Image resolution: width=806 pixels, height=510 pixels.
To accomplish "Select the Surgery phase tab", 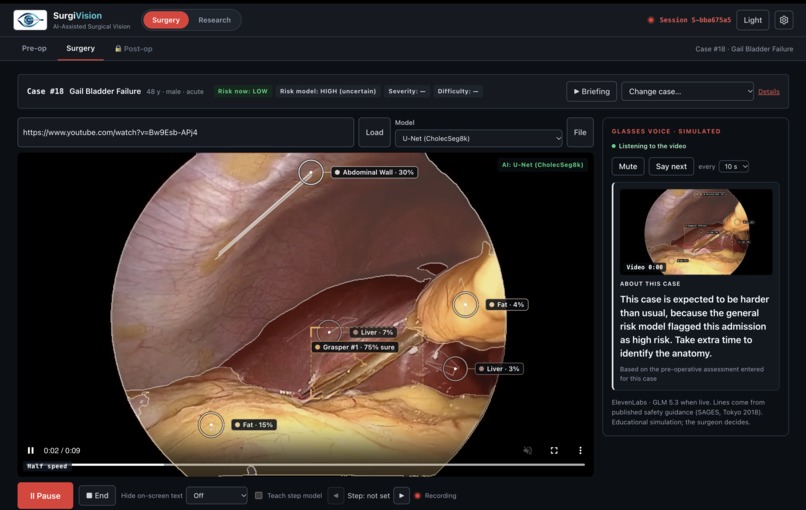I will (80, 48).
